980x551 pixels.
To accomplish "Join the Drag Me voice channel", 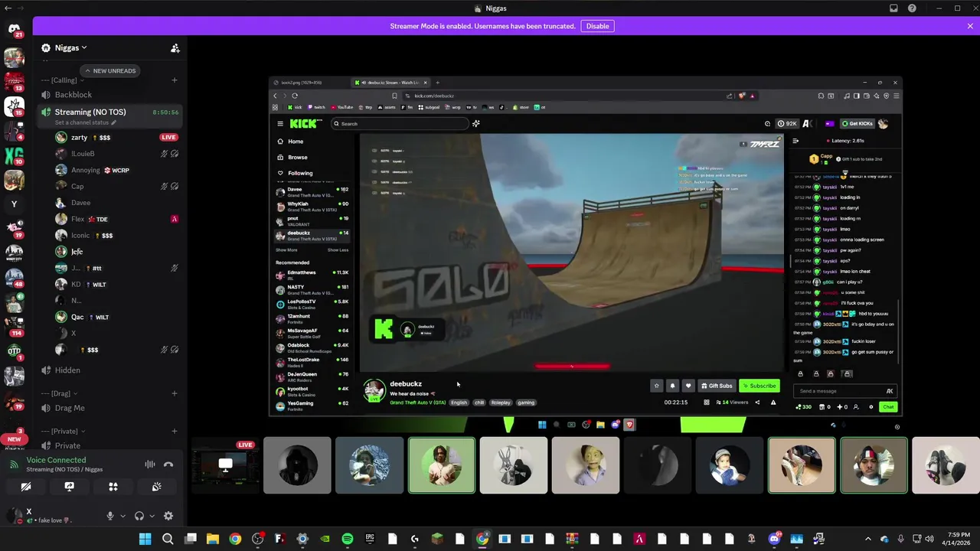I will point(110,408).
